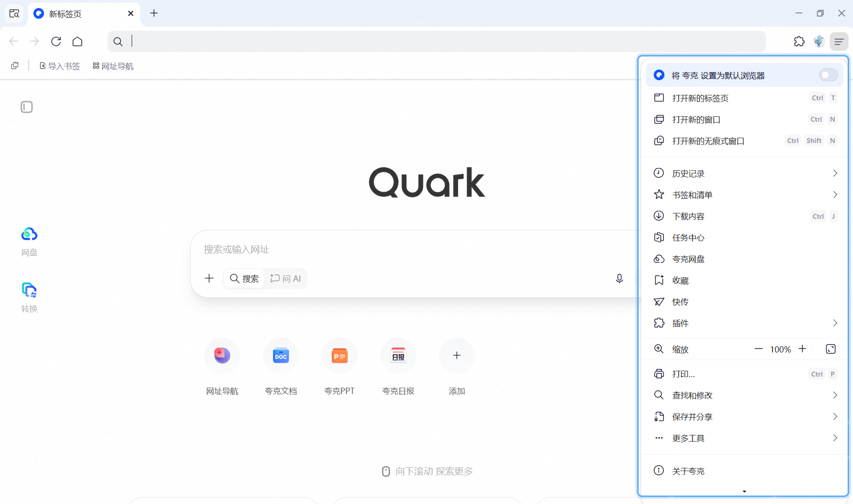Open the 转换 converter sidebar icon

(x=29, y=290)
